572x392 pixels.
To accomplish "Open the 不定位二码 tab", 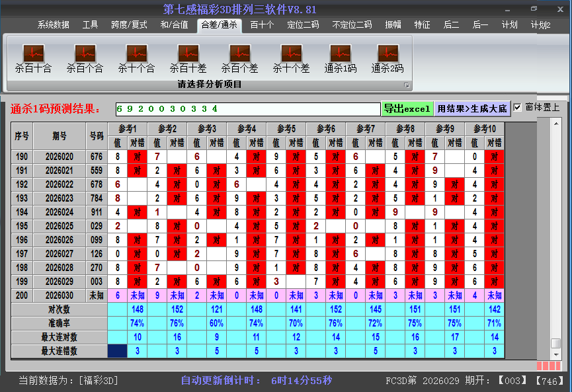I will pyautogui.click(x=352, y=25).
